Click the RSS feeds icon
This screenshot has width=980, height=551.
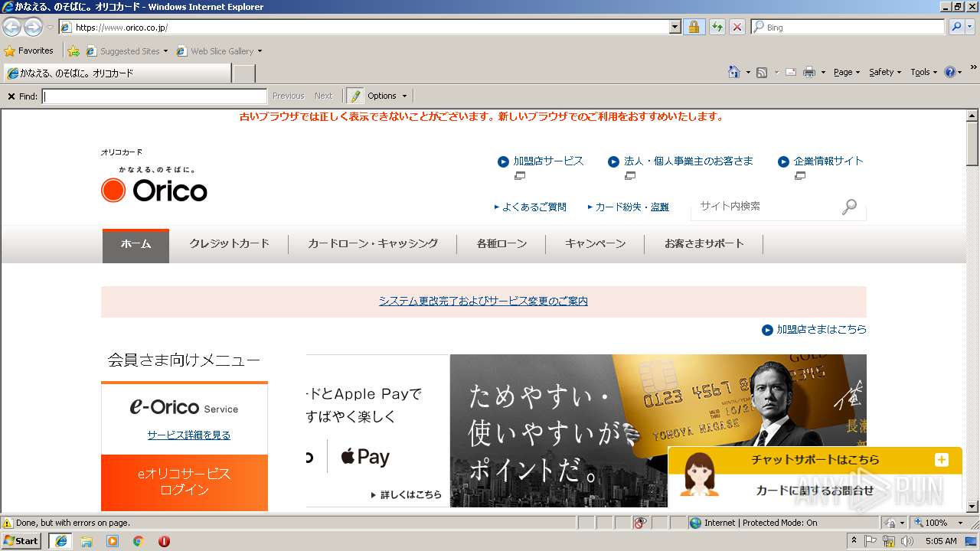[x=762, y=72]
